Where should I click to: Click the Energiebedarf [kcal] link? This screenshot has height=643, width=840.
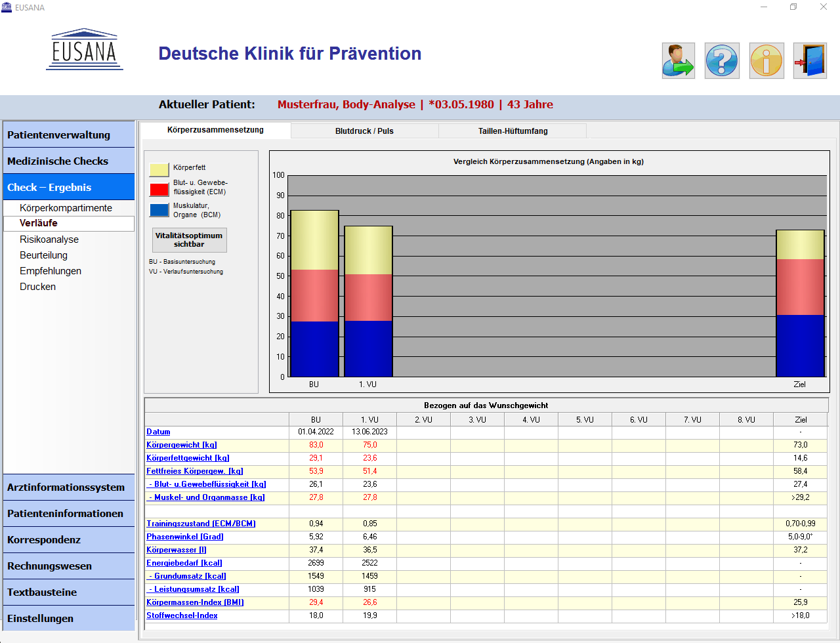(184, 563)
